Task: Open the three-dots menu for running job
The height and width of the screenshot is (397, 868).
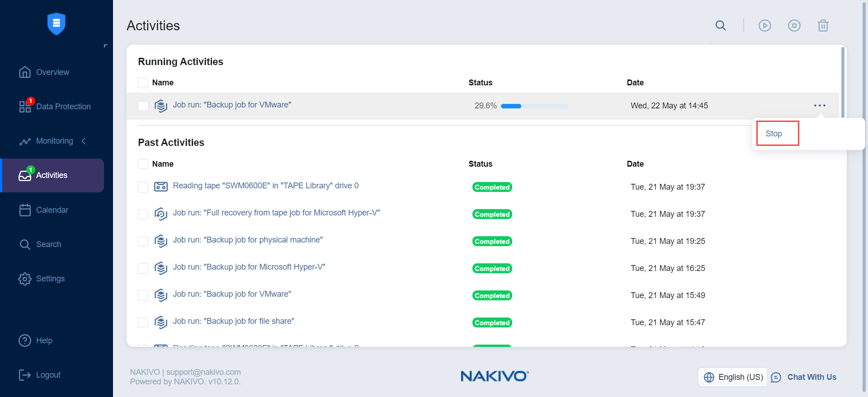Action: coord(819,106)
